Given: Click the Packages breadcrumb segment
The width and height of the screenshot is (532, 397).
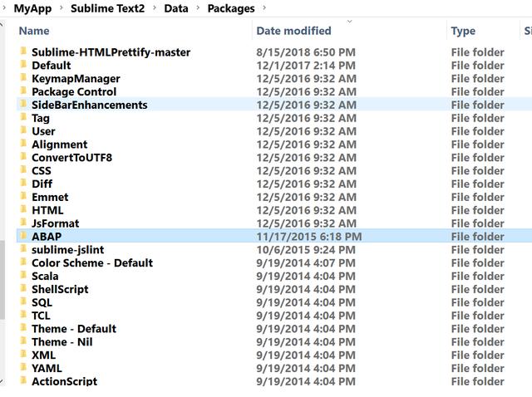Looking at the screenshot, I should click(231, 8).
